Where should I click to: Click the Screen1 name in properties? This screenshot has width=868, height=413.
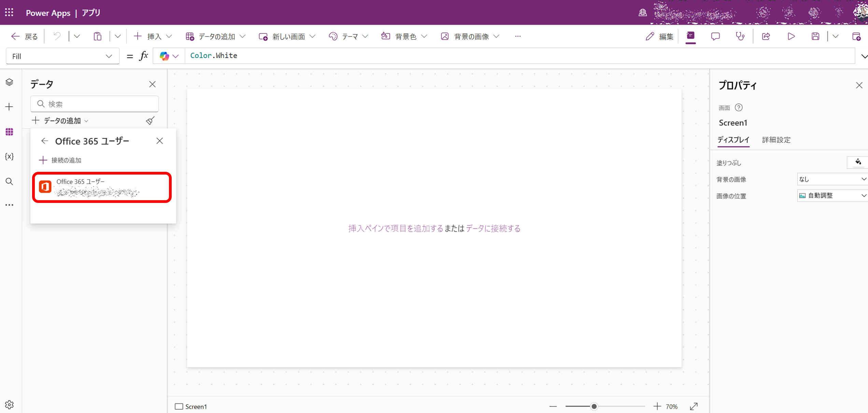[733, 123]
